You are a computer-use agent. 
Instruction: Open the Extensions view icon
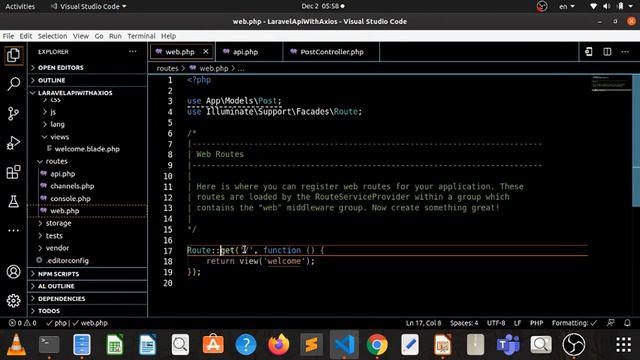[13, 172]
